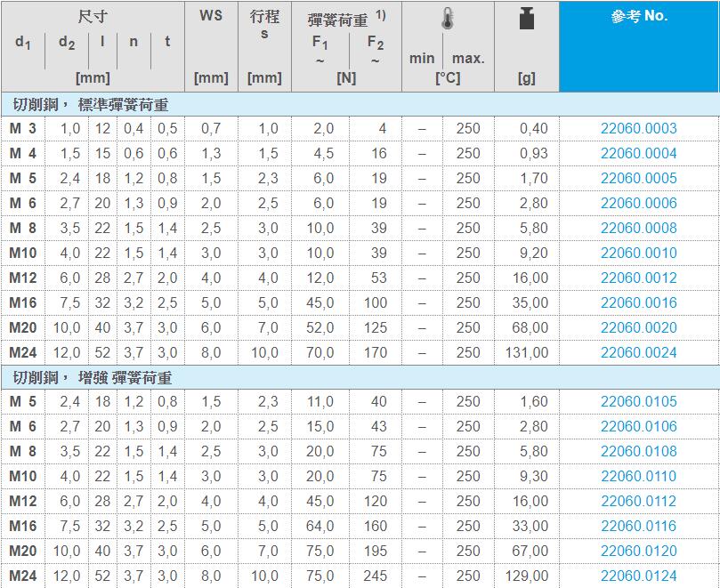
Task: Click the thermometer temperature icon
Action: click(x=446, y=20)
